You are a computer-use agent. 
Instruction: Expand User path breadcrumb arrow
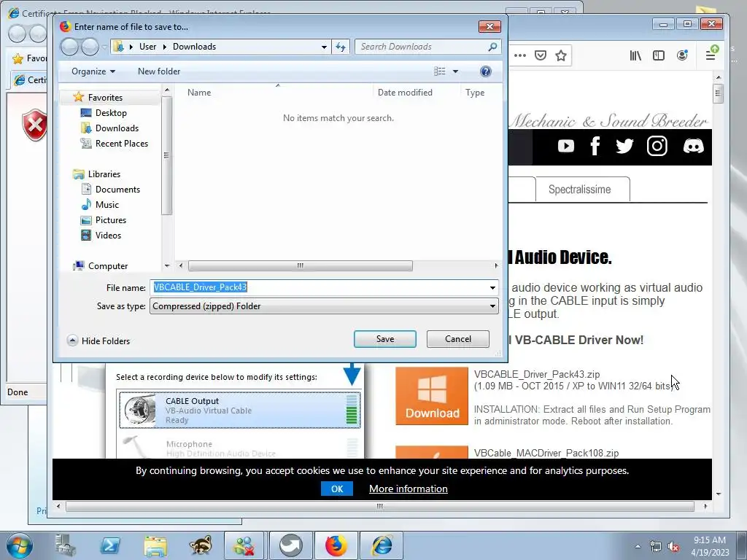(165, 47)
